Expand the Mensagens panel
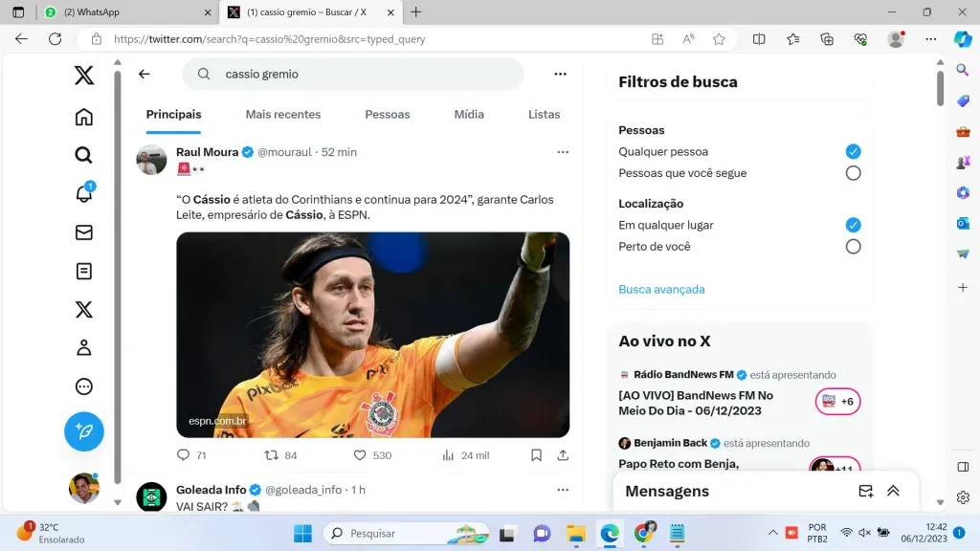Screen dimensions: 980x551 tap(893, 491)
